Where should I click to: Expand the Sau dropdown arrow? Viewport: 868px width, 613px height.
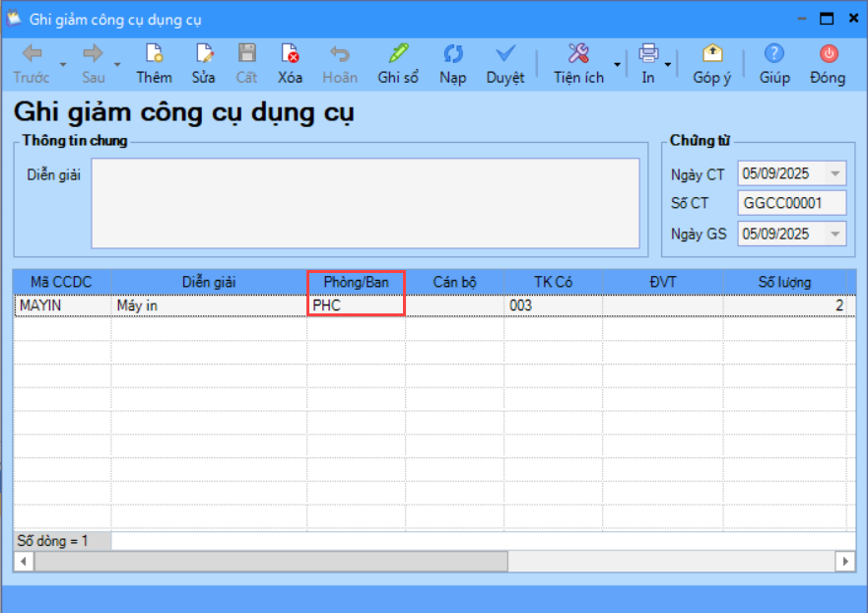coord(117,65)
